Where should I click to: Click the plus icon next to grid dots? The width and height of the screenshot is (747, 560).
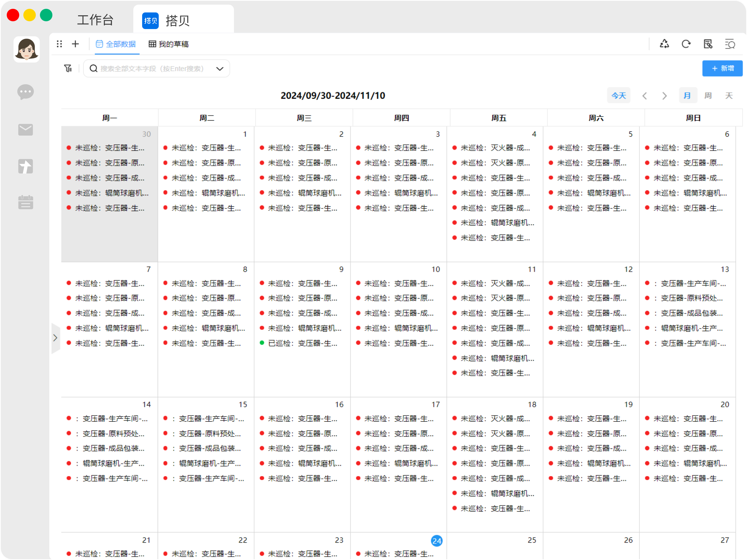pyautogui.click(x=75, y=44)
